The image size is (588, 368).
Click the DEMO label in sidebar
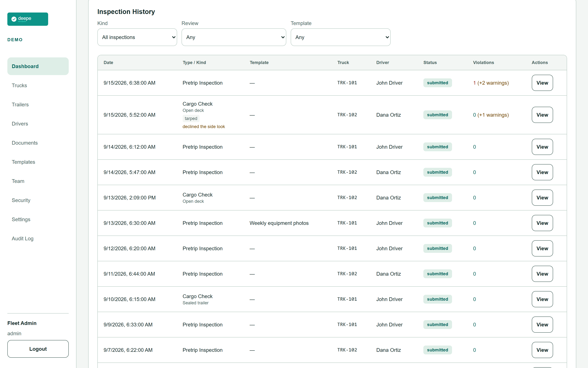point(15,40)
